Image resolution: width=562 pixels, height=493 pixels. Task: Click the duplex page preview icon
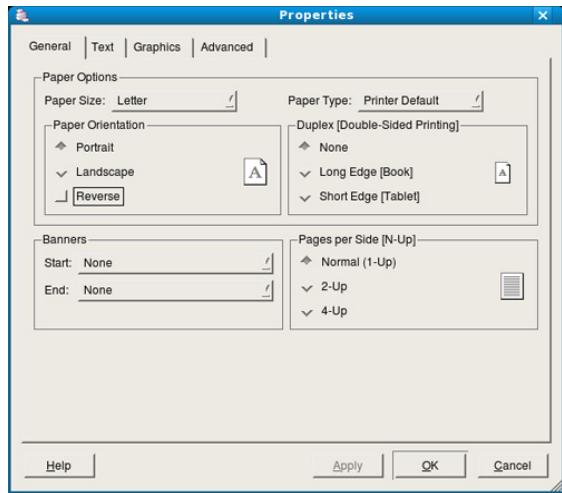click(x=503, y=173)
